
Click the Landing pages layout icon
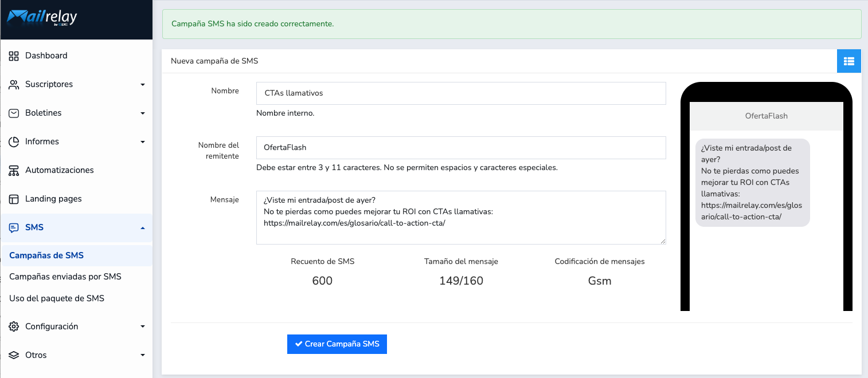coord(14,199)
